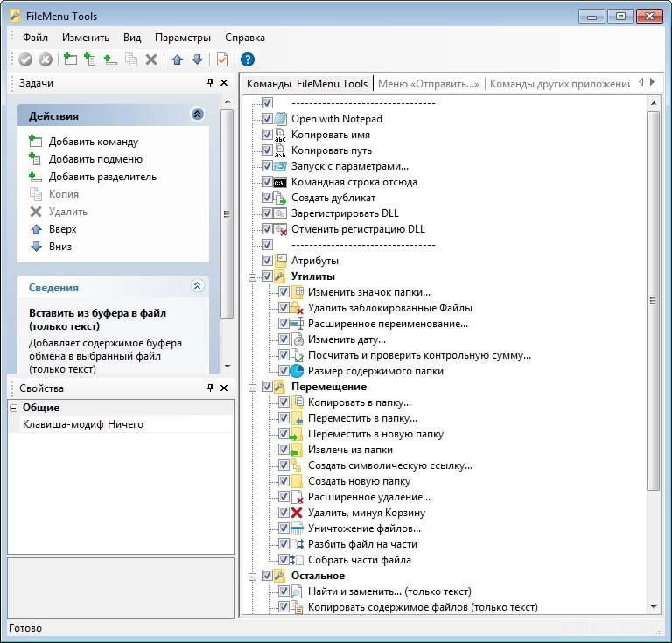Image resolution: width=672 pixels, height=643 pixels.
Task: Click the folder icon of Создать новую папку
Action: (297, 481)
